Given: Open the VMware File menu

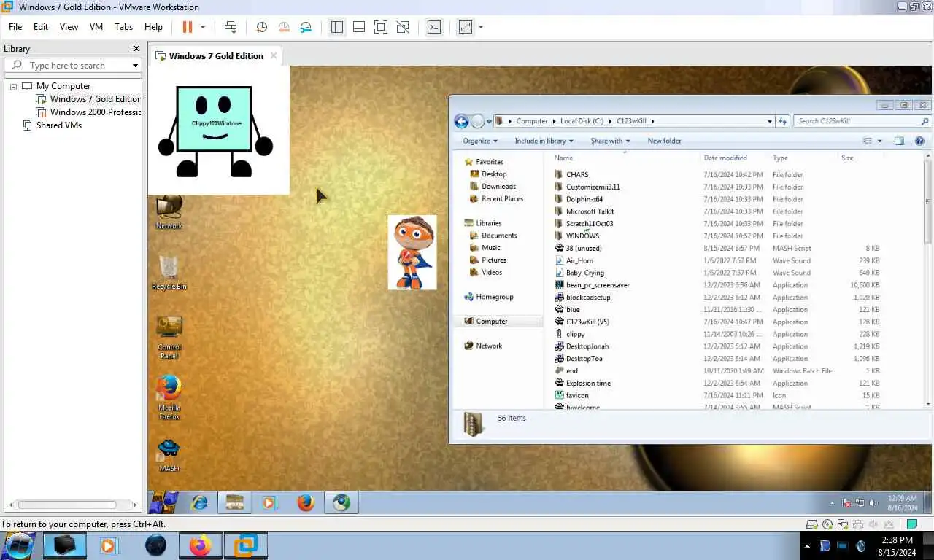Looking at the screenshot, I should pyautogui.click(x=15, y=27).
